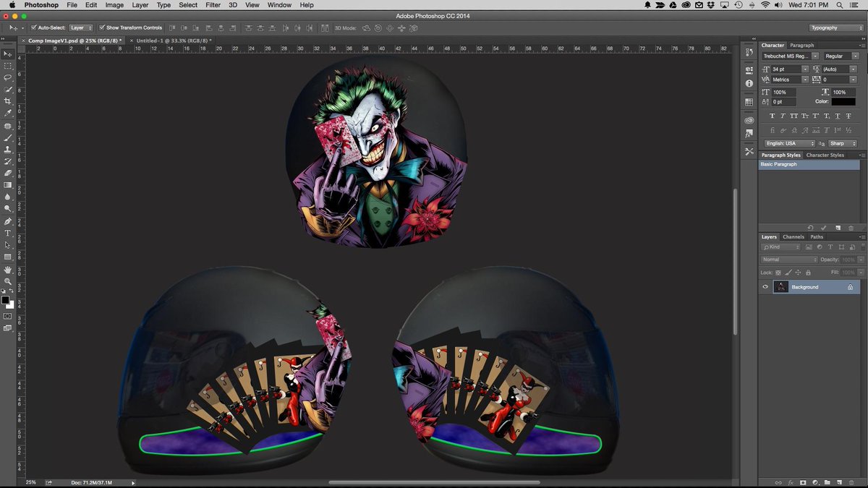Select the Rectangular Marquee tool

point(8,66)
